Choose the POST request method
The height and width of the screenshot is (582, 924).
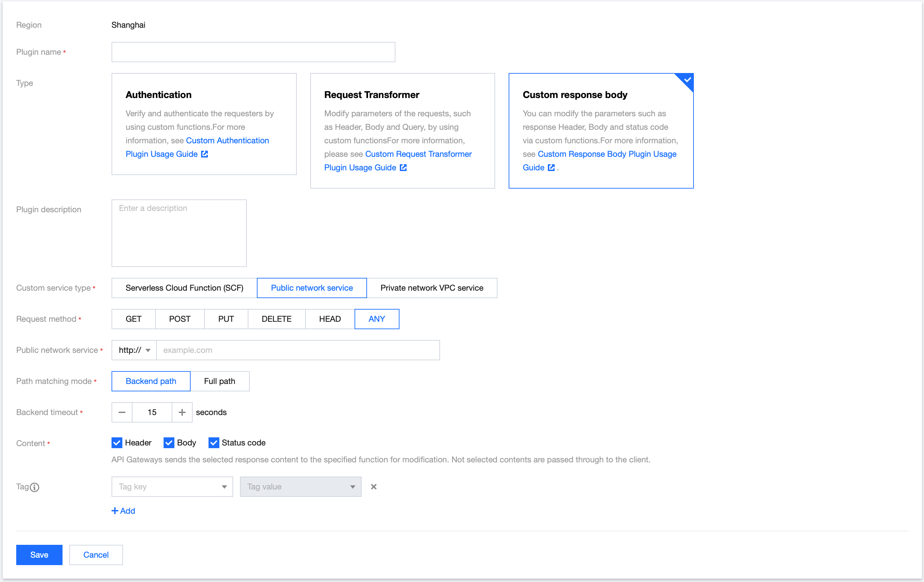coord(179,319)
